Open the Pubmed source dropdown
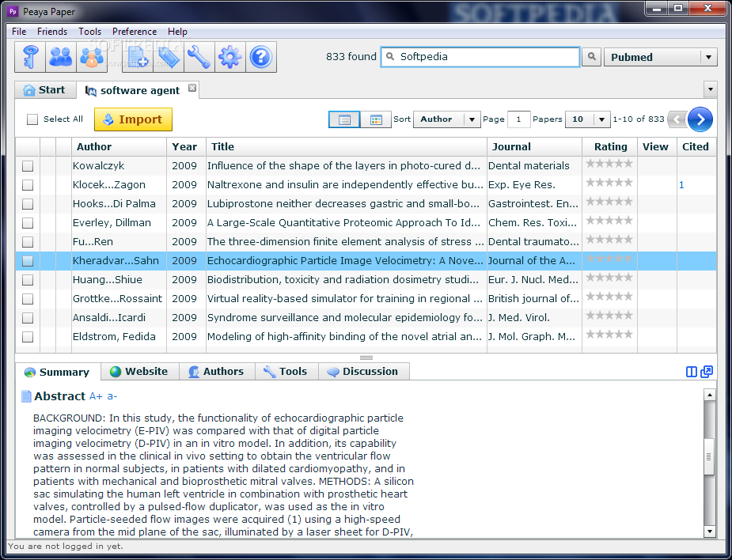This screenshot has width=732, height=560. tap(661, 57)
